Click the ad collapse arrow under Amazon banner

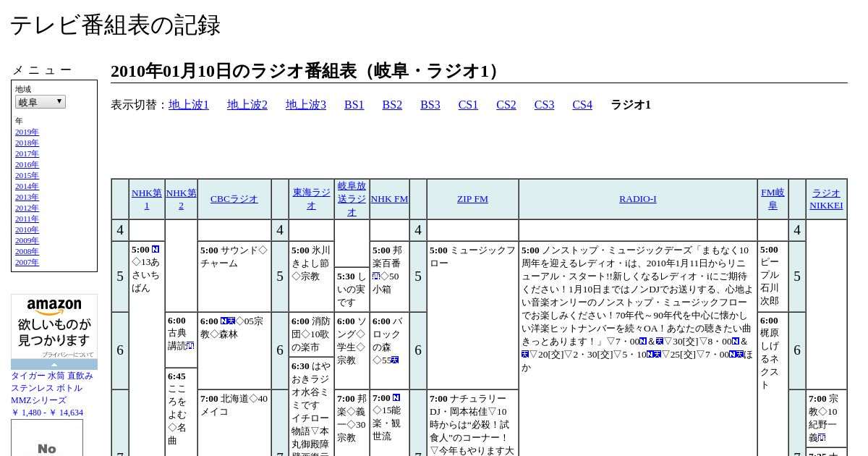(x=54, y=365)
